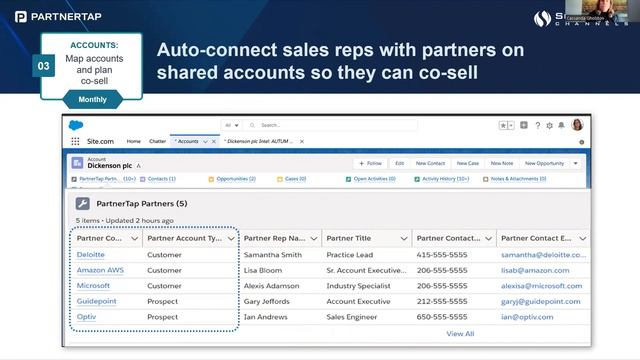Click the user profile avatar
Screen dimensions: 640x360
click(x=577, y=124)
